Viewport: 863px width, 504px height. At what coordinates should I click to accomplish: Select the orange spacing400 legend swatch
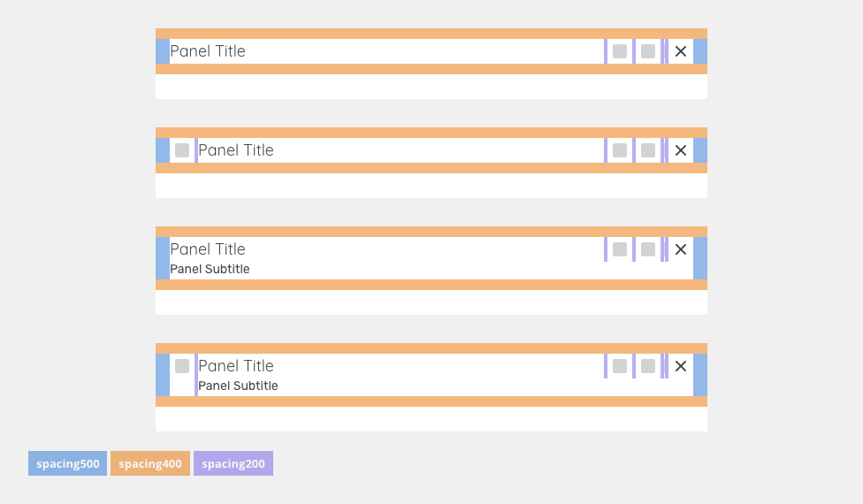(x=150, y=463)
